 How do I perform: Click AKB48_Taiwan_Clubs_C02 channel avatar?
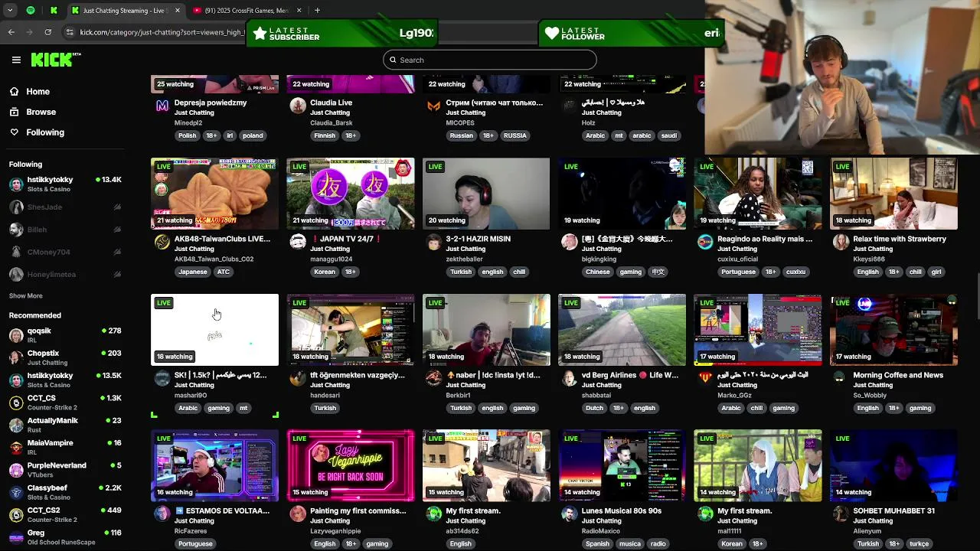[x=162, y=243]
